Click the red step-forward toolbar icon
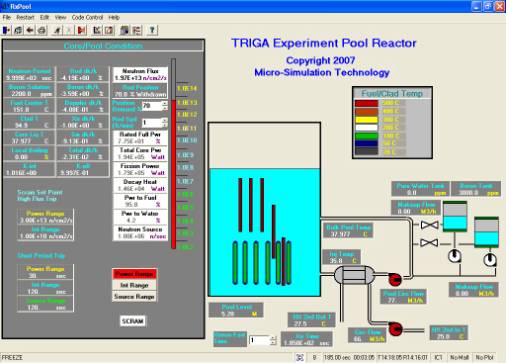This screenshot has height=363, width=506. (81, 30)
